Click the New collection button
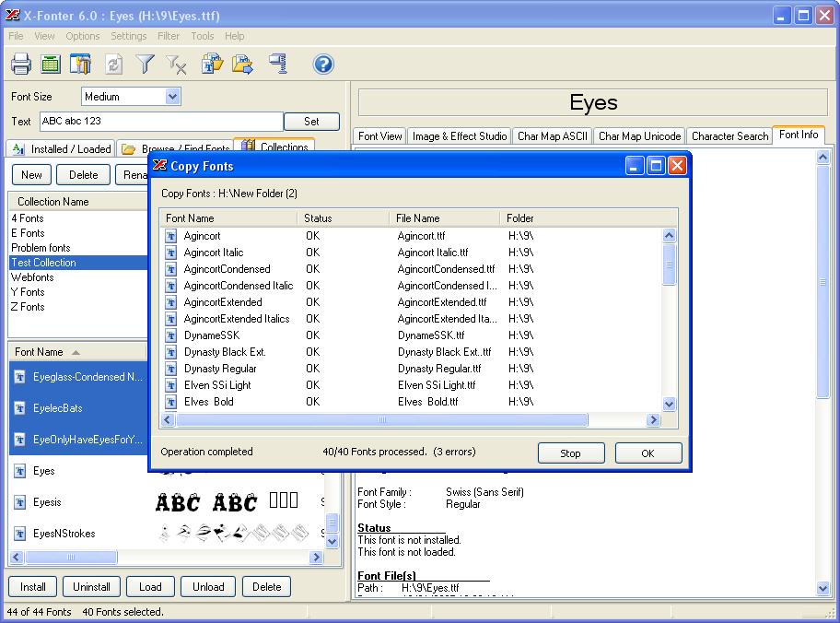The width and height of the screenshot is (840, 623). pyautogui.click(x=31, y=175)
